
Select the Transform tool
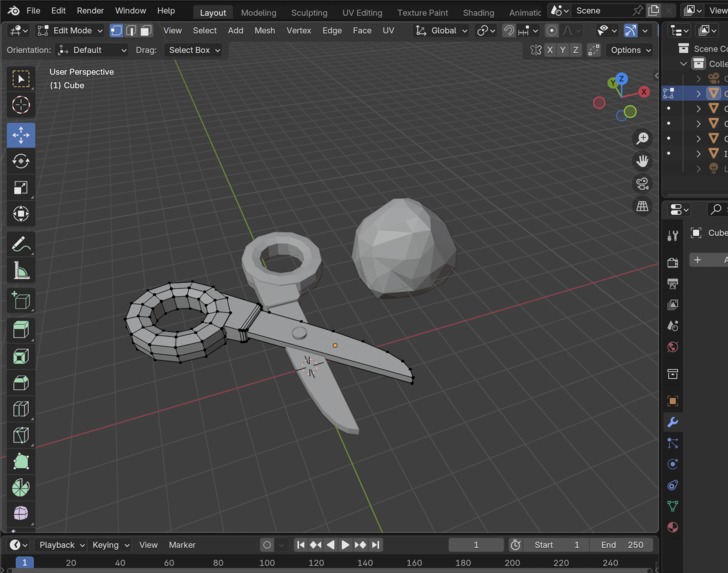tap(20, 214)
